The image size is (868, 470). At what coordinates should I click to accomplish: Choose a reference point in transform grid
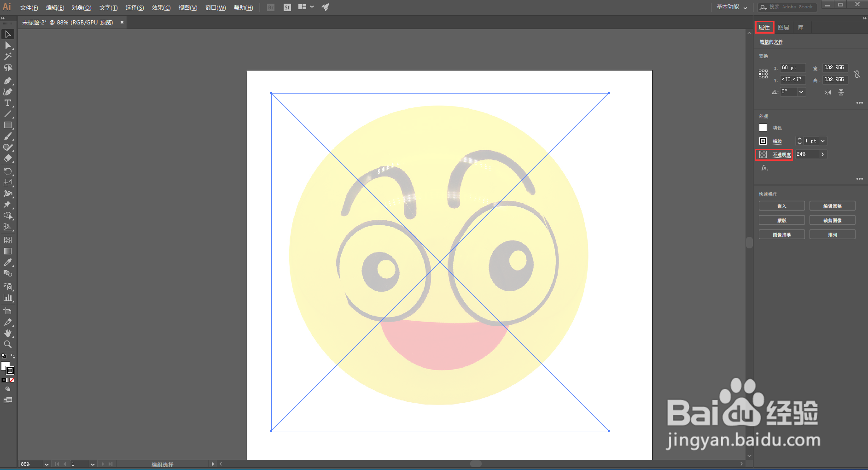[763, 74]
